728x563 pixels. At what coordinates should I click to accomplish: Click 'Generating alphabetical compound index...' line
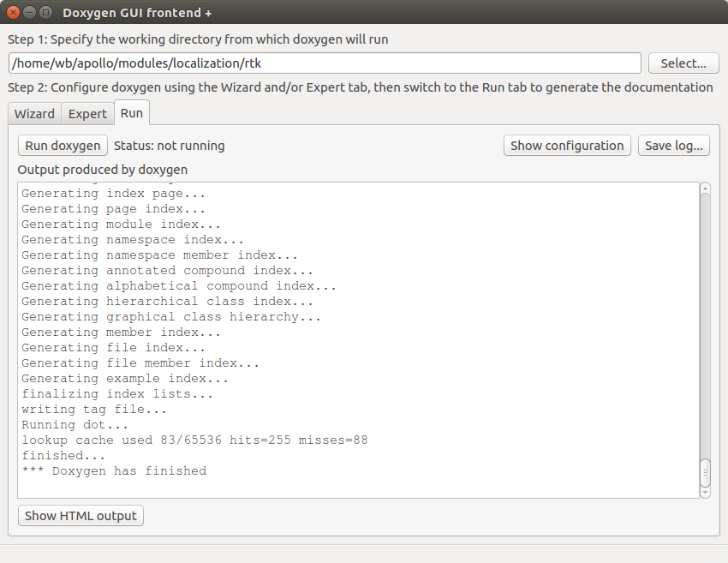coord(179,285)
